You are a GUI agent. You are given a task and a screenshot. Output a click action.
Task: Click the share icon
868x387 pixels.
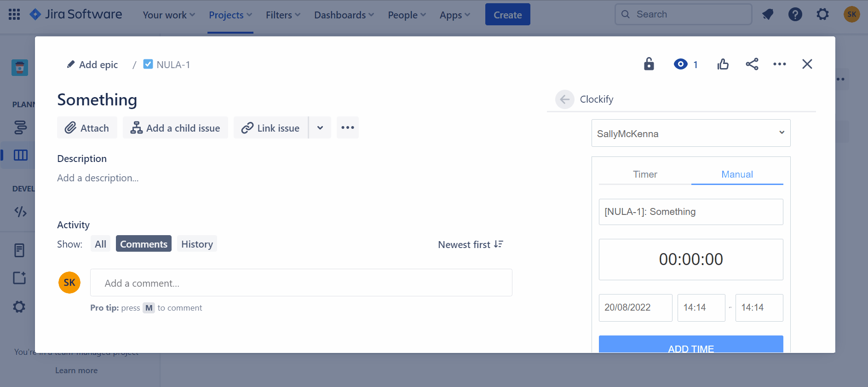[x=752, y=64]
